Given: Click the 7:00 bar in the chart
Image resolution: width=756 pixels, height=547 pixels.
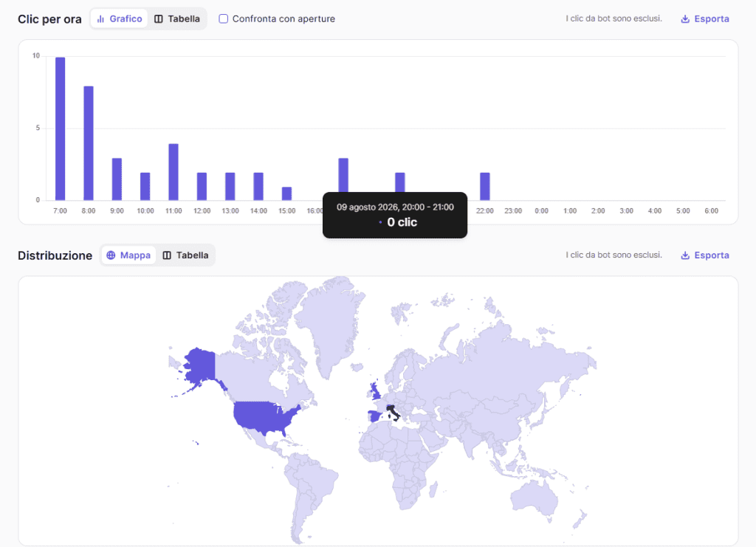Looking at the screenshot, I should [61, 128].
